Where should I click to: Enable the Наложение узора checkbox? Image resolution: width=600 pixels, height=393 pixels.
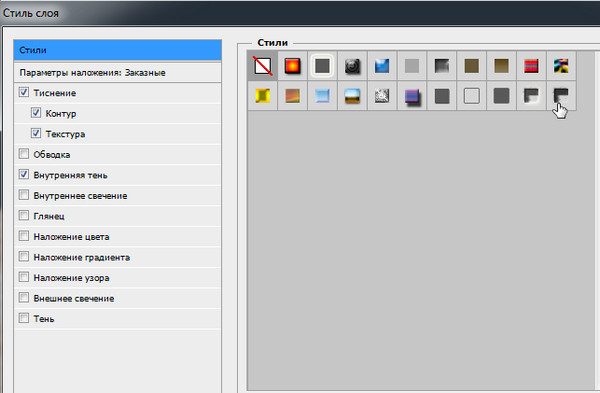pos(24,277)
